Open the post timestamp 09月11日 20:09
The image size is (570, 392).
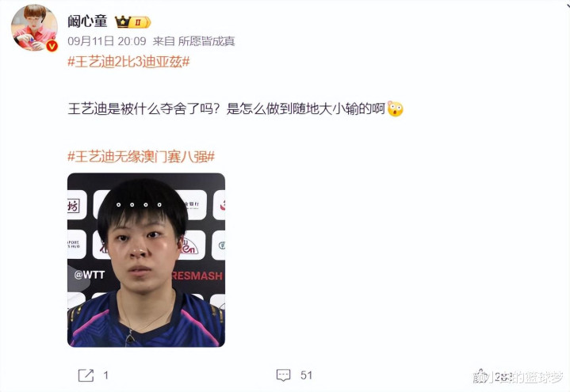point(107,41)
